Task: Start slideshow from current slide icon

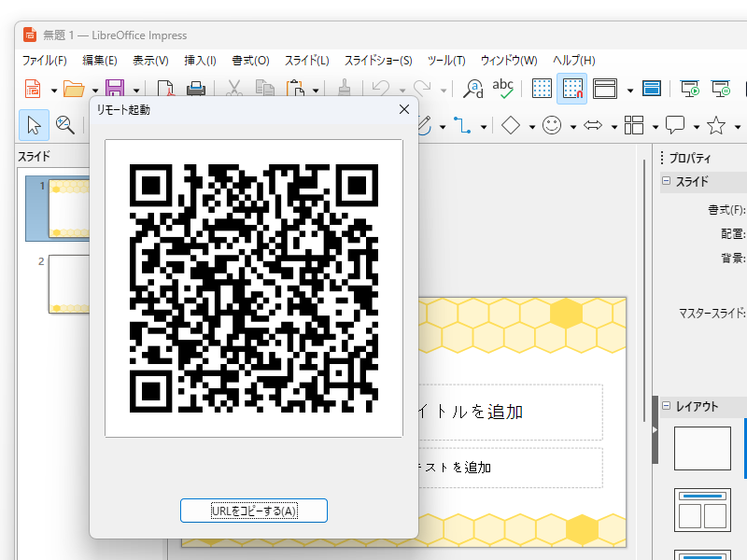Action: 721,89
